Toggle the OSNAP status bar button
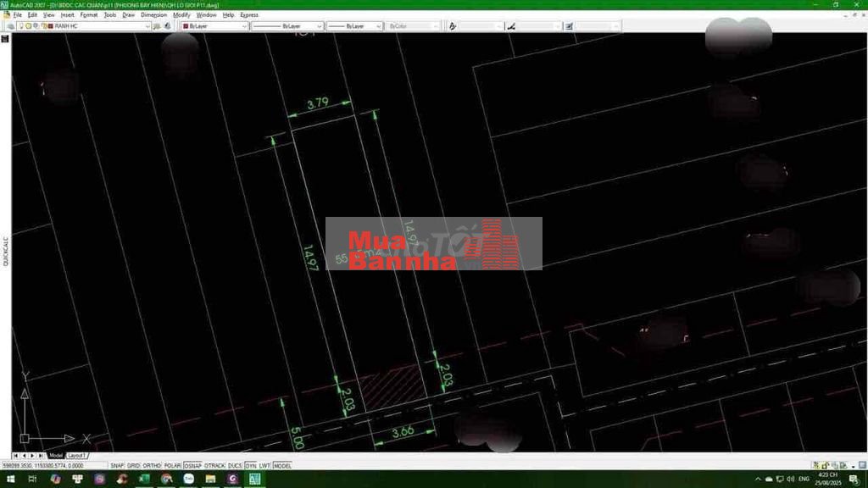Viewport: 868px width, 488px height. [x=193, y=466]
